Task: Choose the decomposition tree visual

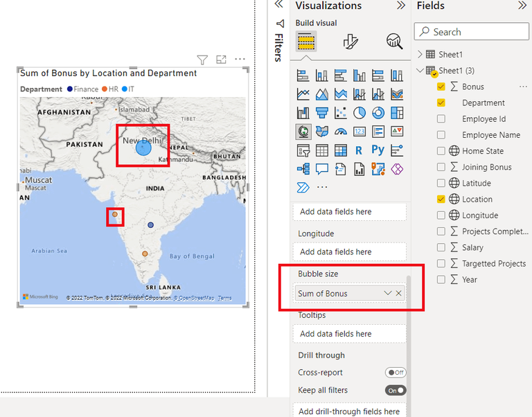Action: point(303,169)
